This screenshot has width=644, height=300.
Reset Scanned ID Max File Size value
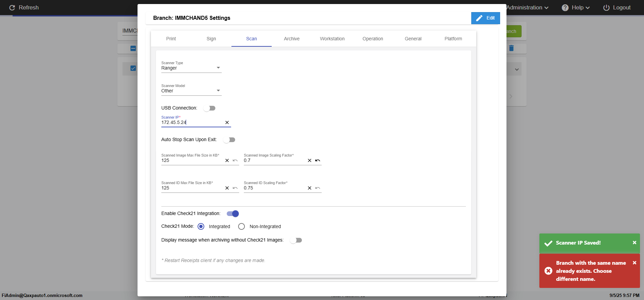(x=235, y=188)
